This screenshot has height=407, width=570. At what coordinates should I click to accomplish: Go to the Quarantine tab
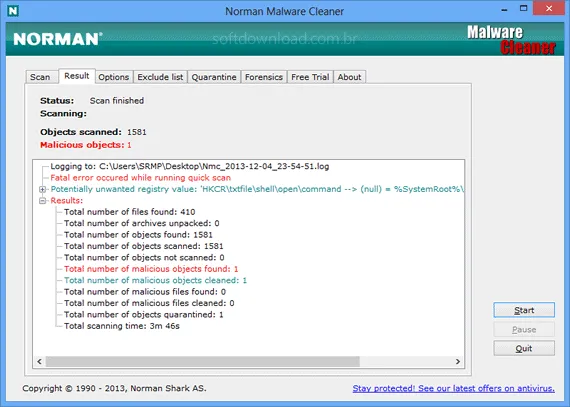coord(214,77)
